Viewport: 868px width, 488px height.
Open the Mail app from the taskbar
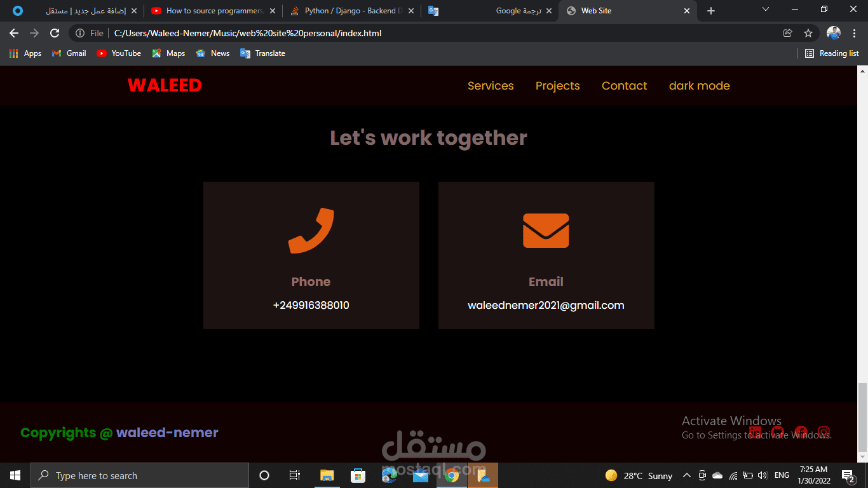pos(420,475)
